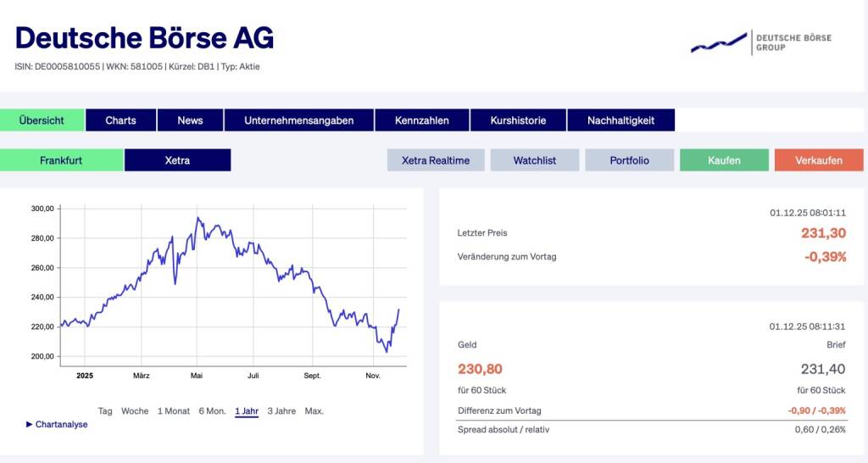
Task: Select the Kennzahlen tab
Action: [x=421, y=120]
